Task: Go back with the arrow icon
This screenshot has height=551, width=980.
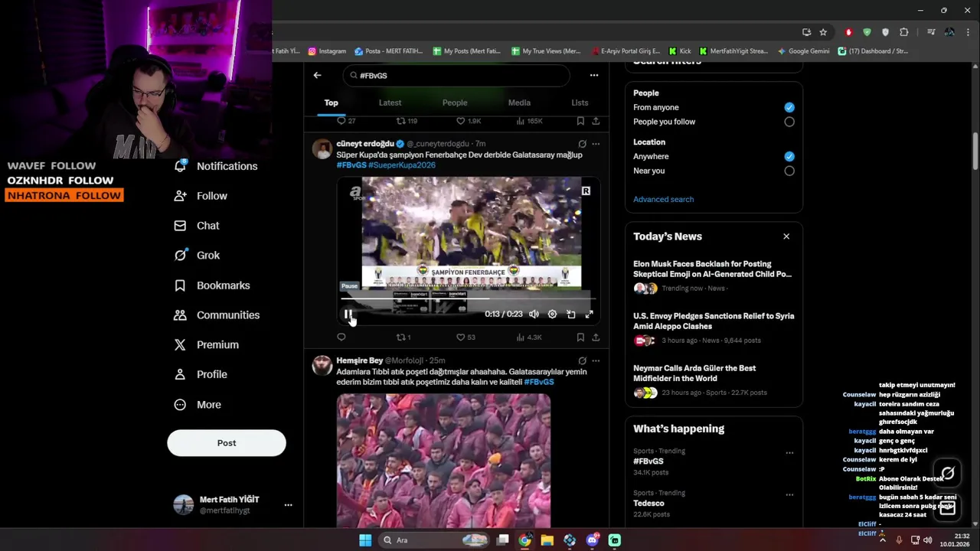Action: [x=317, y=75]
